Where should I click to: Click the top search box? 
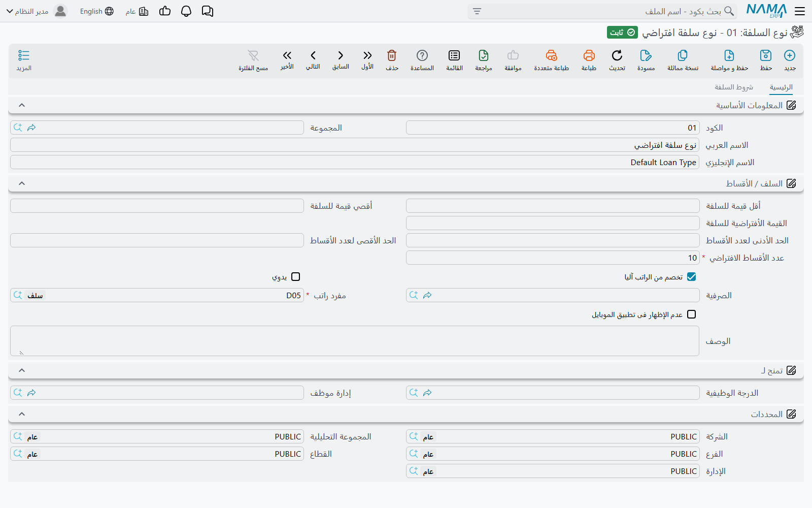click(x=602, y=11)
